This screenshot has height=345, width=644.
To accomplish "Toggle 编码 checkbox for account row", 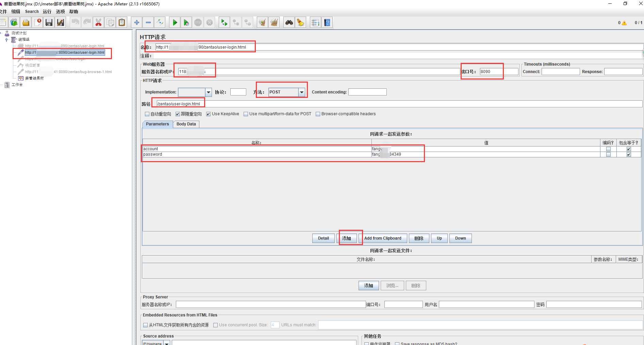I will 608,149.
